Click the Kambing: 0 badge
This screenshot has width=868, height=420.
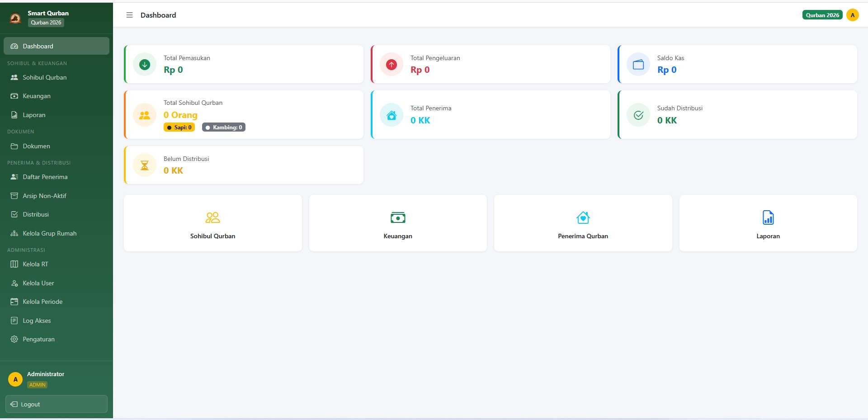[x=224, y=127]
